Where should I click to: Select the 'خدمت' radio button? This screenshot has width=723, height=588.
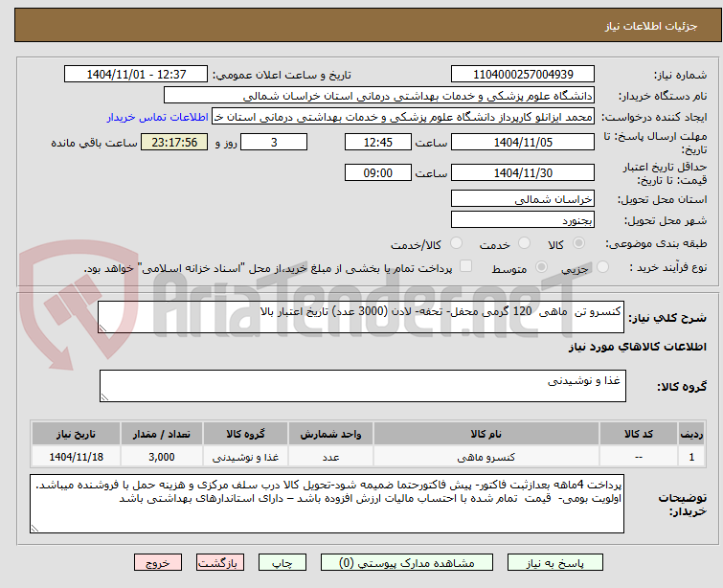click(524, 243)
